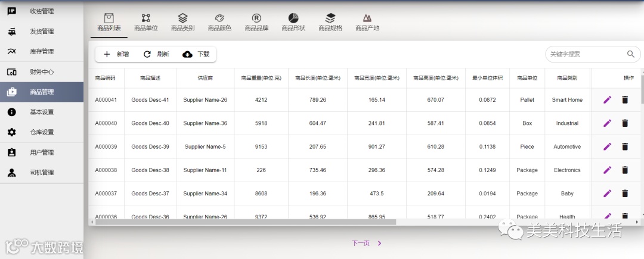Click the circular refresh arrow icon

point(147,54)
